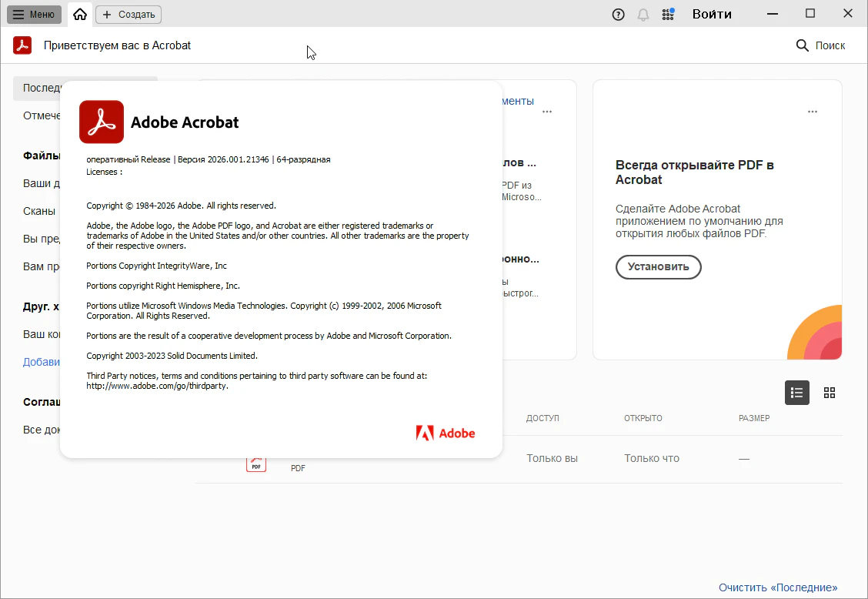Click the Adobe logo in About dialog

(x=446, y=433)
